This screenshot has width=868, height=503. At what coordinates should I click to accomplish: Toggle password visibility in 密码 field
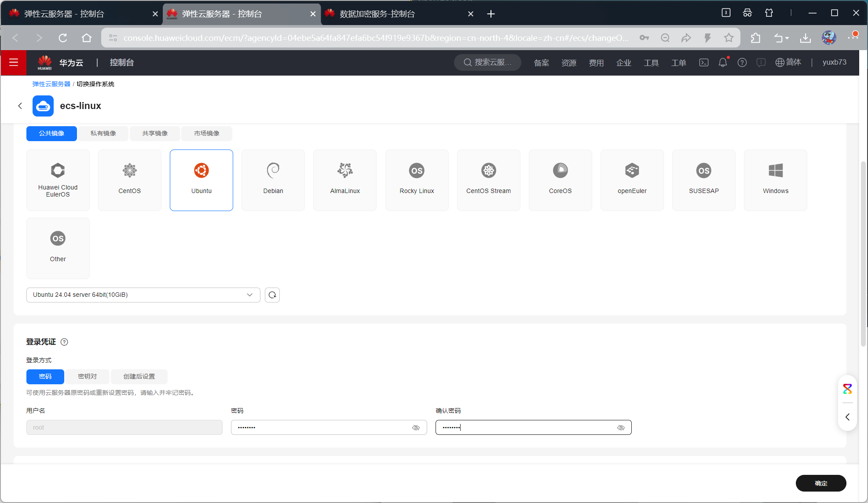416,428
